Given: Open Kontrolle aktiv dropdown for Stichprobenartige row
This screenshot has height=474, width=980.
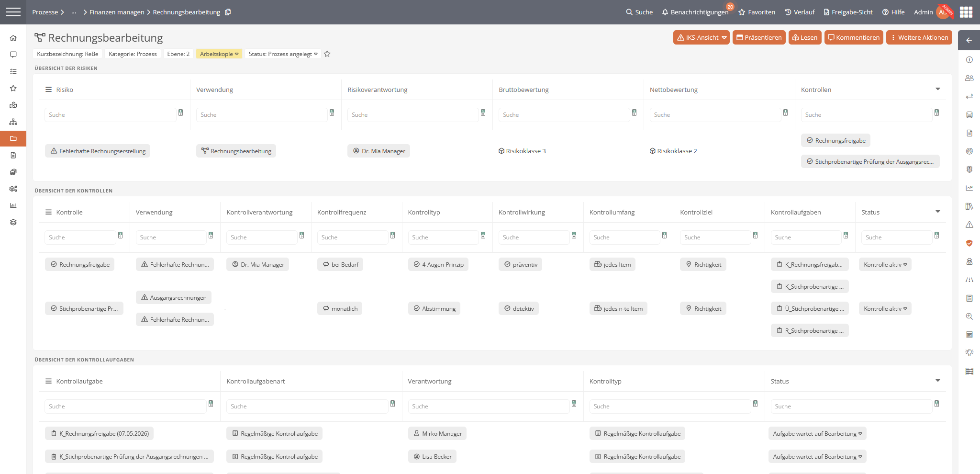Looking at the screenshot, I should point(885,309).
